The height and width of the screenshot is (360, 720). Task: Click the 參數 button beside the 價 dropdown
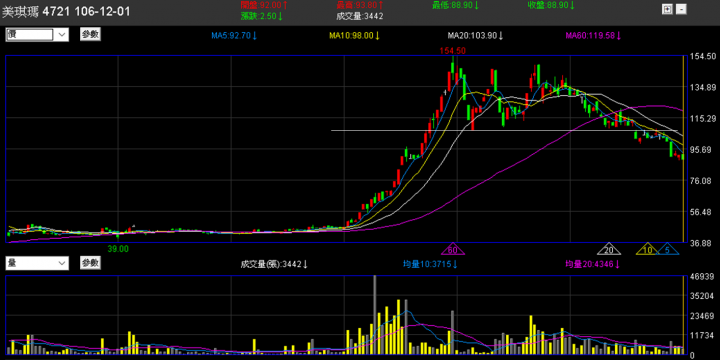pyautogui.click(x=90, y=34)
